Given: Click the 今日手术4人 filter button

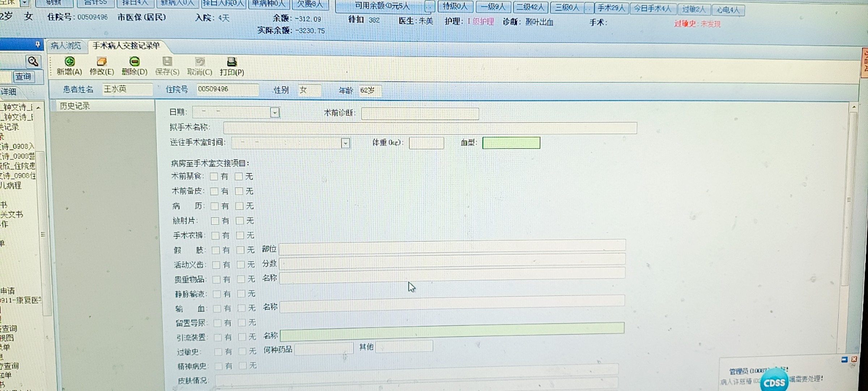Looking at the screenshot, I should tap(652, 8).
